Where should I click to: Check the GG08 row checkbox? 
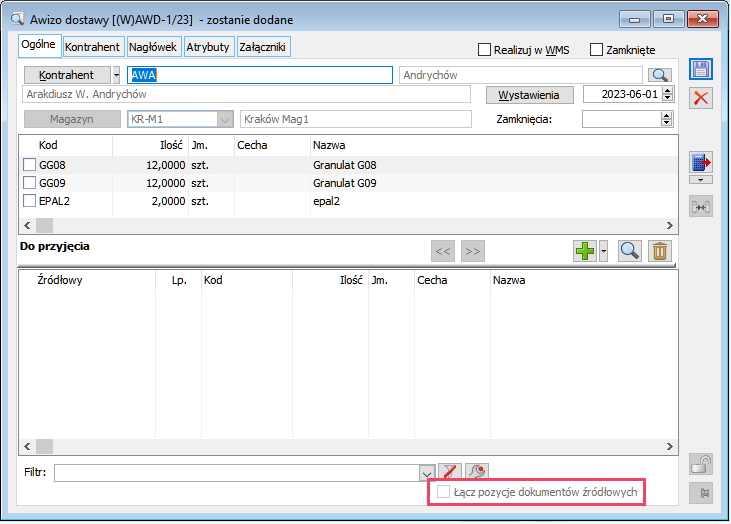click(29, 165)
